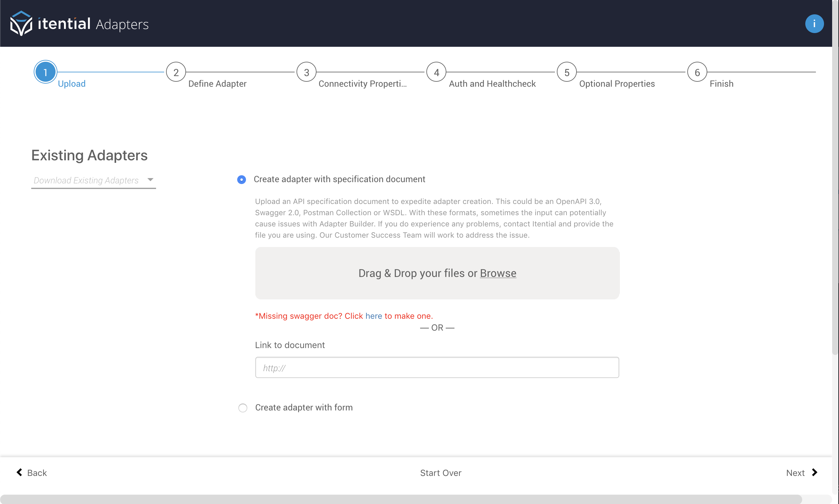Choose Create adapter with form option
This screenshot has height=504, width=839.
(243, 408)
